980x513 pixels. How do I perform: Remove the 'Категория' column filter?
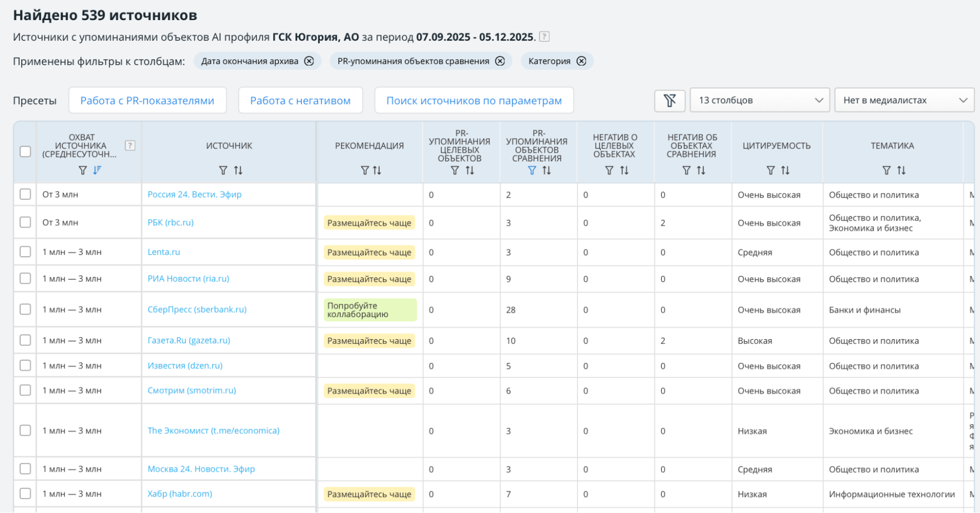[x=581, y=61]
